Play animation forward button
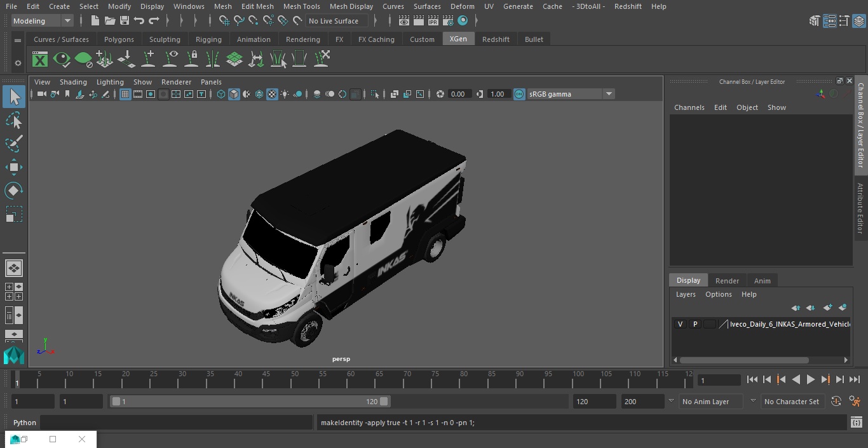Image resolution: width=868 pixels, height=448 pixels. coord(810,379)
